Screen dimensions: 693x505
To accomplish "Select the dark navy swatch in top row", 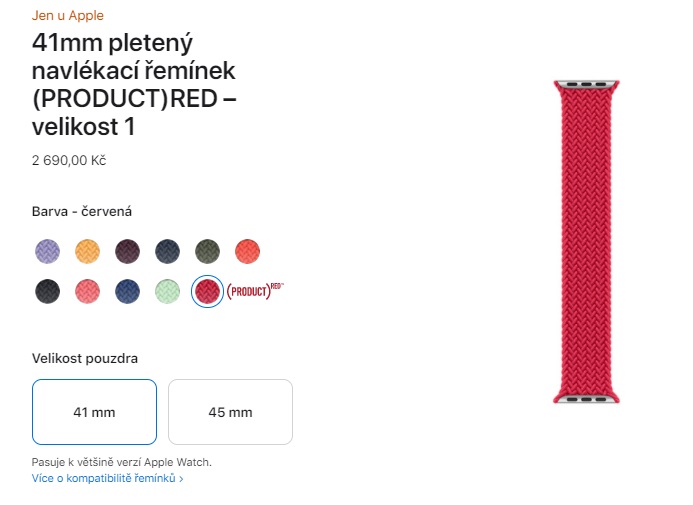I will pos(167,251).
